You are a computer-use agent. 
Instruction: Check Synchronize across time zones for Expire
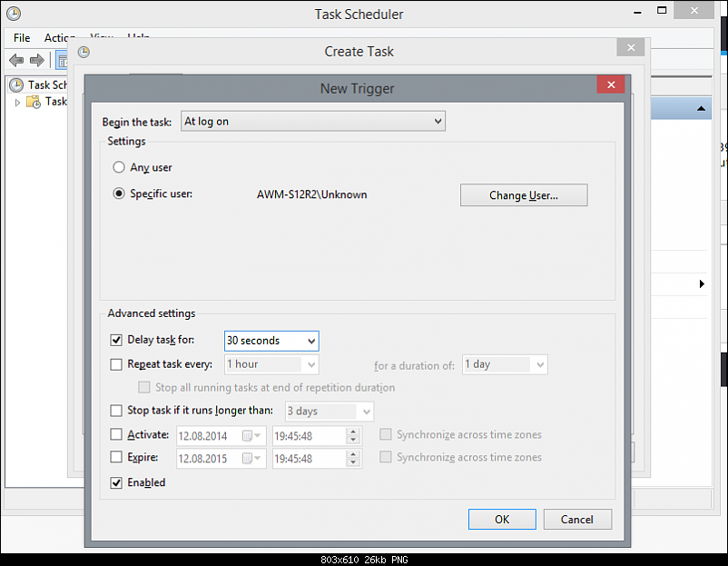(386, 457)
